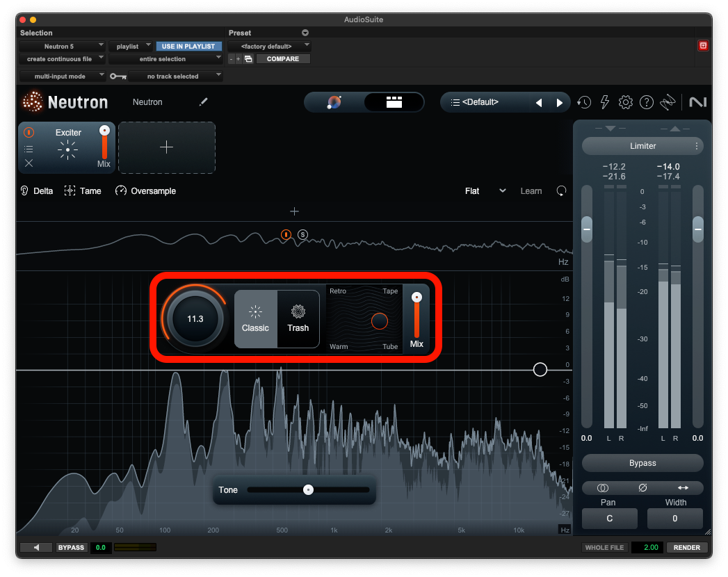Click the RENDER button
Viewport: 728px width, 577px height.
687,548
